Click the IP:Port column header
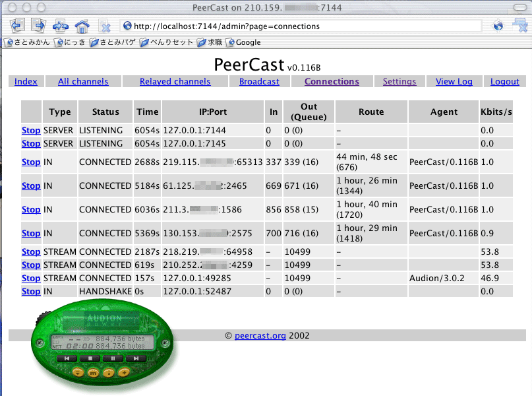Screen dimensions: 532x396 tap(213, 112)
